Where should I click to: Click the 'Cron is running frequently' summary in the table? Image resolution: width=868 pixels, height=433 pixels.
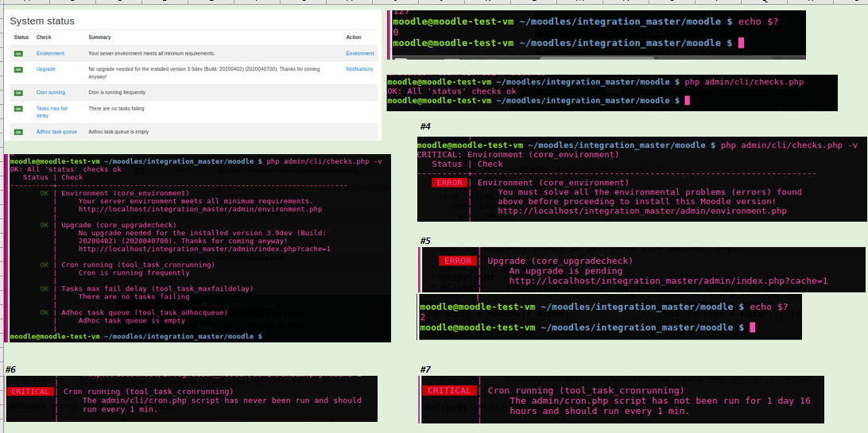pos(117,92)
